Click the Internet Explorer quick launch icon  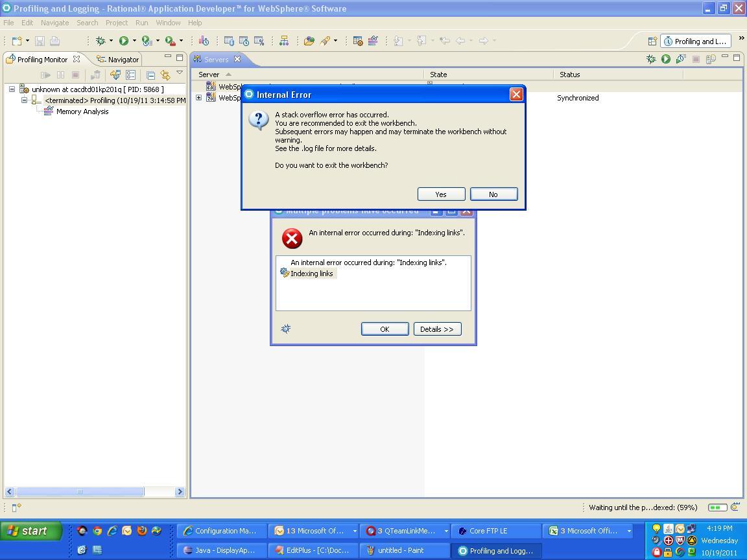(112, 530)
